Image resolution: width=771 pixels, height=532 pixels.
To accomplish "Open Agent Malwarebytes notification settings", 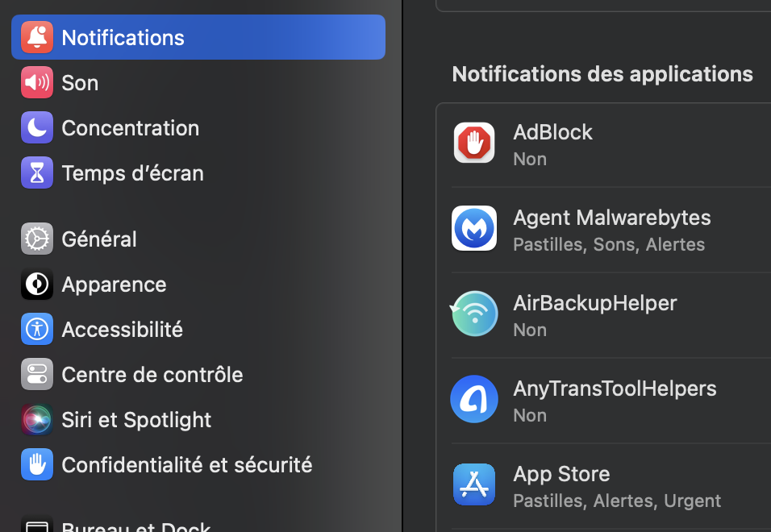I will [x=611, y=229].
